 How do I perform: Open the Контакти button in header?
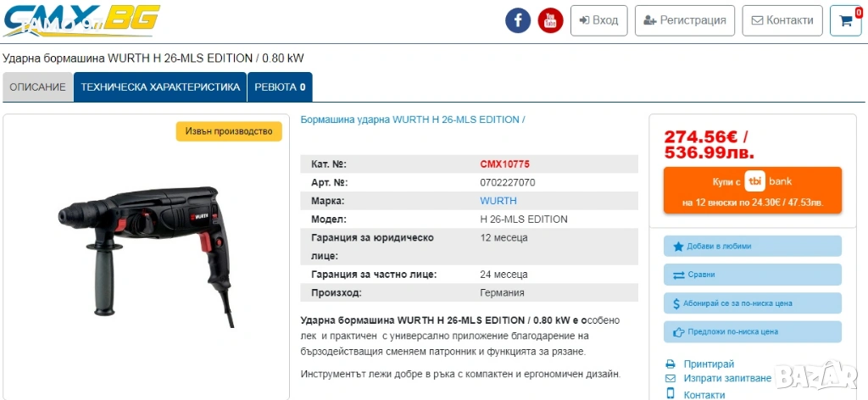point(782,20)
